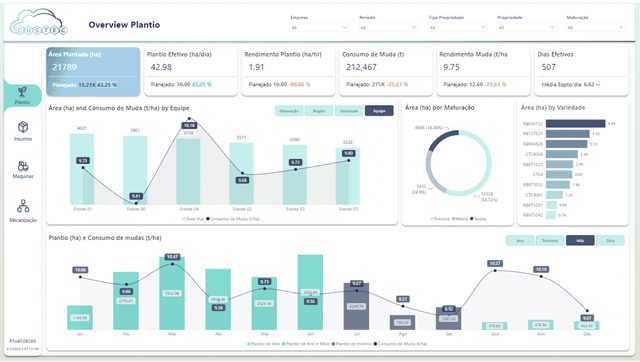Expand the Tipo Propriedade dropdown
The height and width of the screenshot is (362, 640).
point(458,27)
